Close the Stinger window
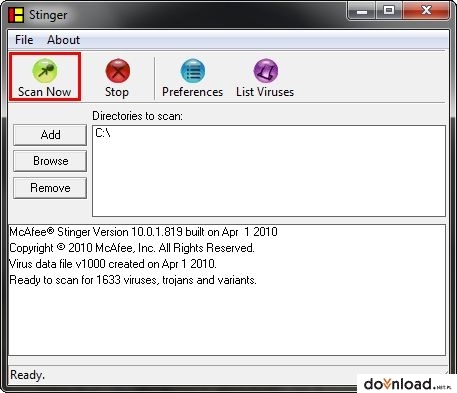 click(426, 11)
